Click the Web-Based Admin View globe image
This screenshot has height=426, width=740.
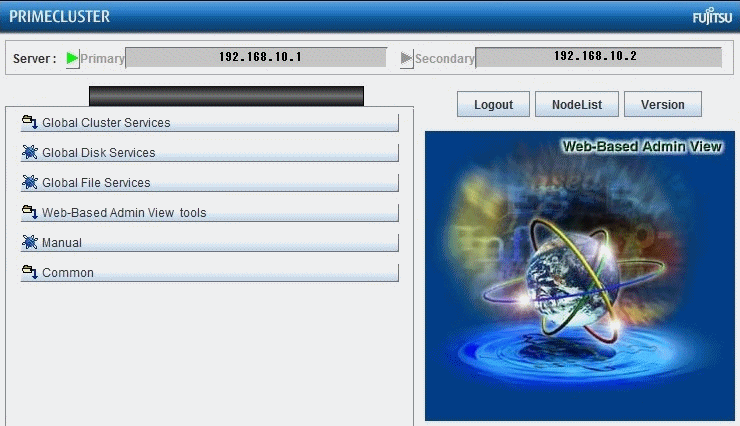click(x=580, y=276)
